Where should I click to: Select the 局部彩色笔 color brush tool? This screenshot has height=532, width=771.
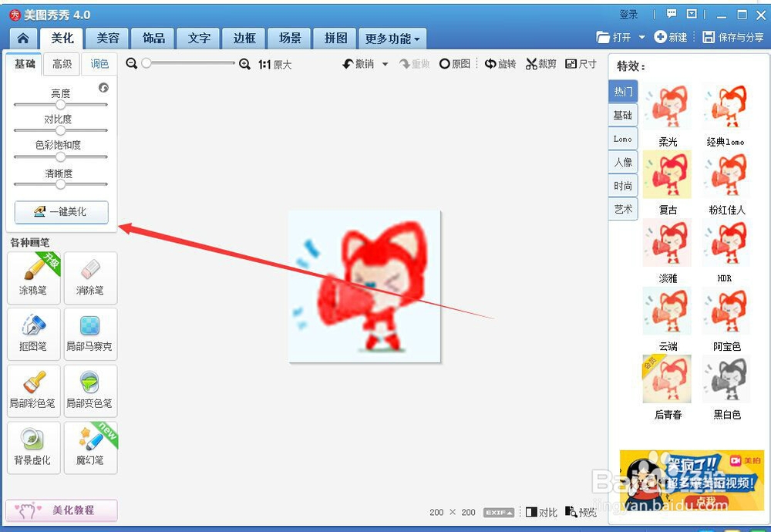[x=33, y=391]
